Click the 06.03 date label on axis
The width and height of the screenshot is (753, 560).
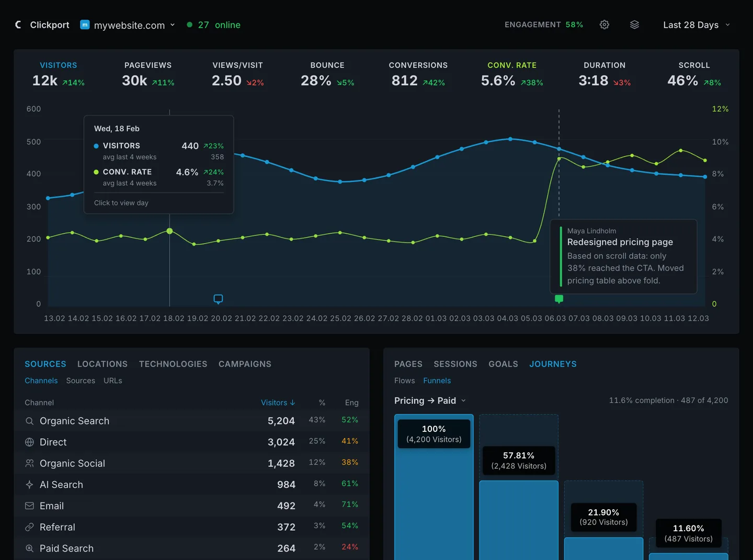point(555,318)
